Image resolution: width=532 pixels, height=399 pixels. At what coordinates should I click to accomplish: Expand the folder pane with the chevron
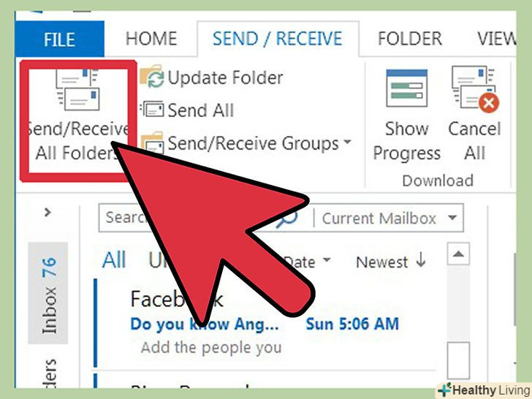pyautogui.click(x=47, y=213)
